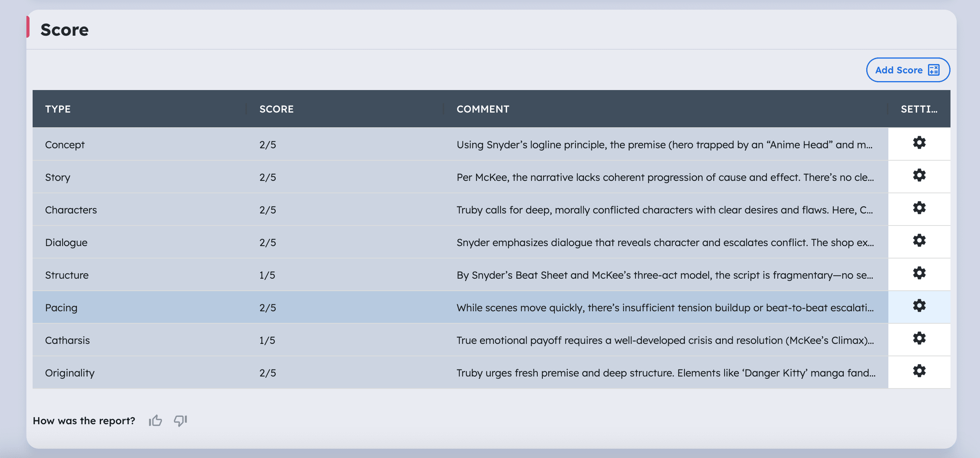Click the Originality type cell
Image resolution: width=980 pixels, height=458 pixels.
[x=70, y=373]
